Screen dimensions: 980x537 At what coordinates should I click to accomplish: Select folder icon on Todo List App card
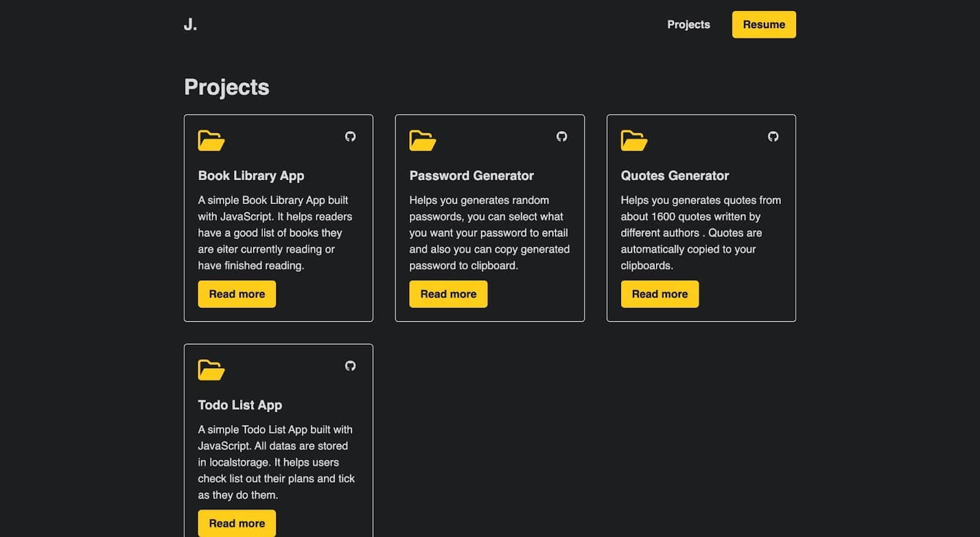211,370
